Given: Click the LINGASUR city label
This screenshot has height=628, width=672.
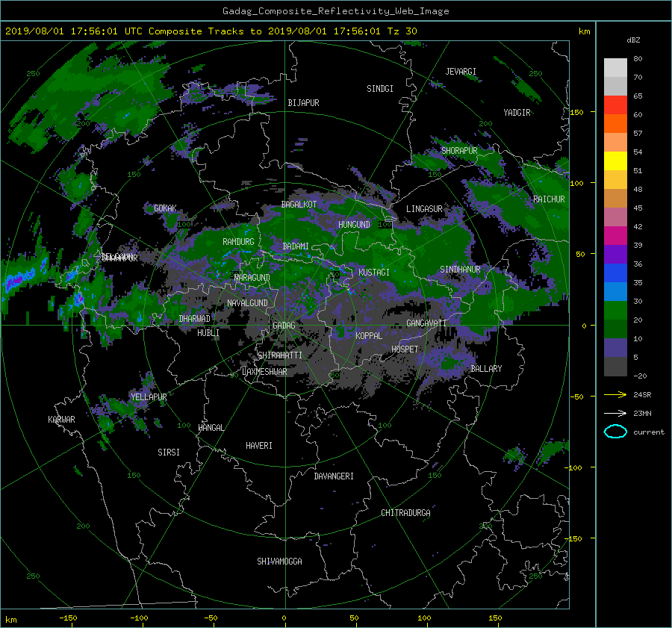Looking at the screenshot, I should coord(424,209).
